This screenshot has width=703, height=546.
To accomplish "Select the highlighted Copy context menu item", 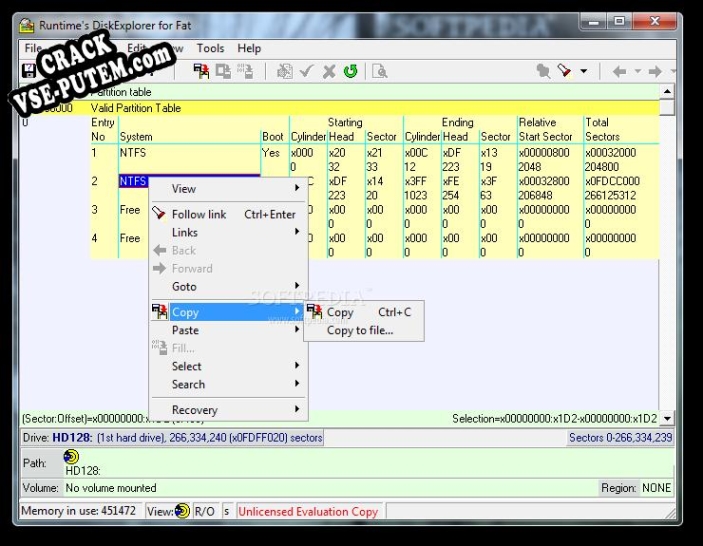I will click(x=229, y=312).
